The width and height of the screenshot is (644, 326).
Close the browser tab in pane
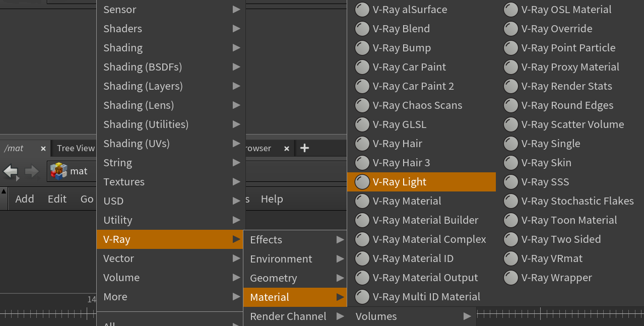pyautogui.click(x=287, y=149)
